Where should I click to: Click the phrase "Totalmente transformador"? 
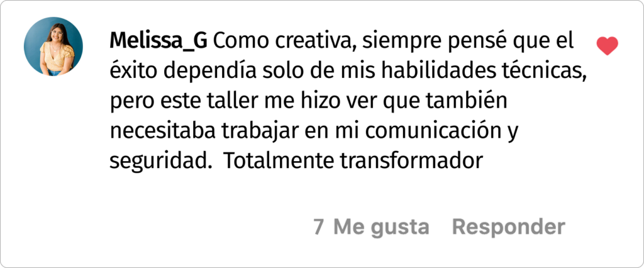352,161
